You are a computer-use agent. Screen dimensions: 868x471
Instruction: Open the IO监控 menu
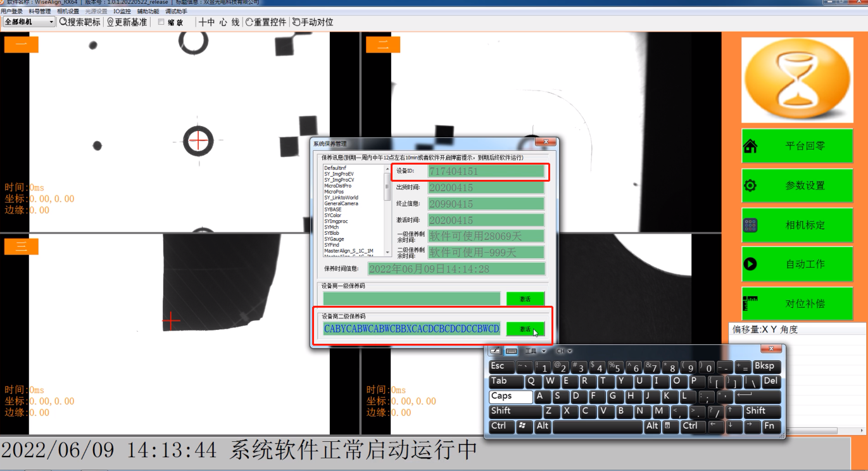point(122,11)
